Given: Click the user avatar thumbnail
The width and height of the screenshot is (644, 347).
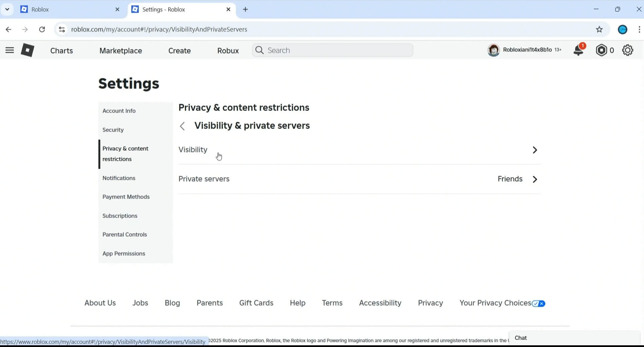Looking at the screenshot, I should tap(494, 50).
